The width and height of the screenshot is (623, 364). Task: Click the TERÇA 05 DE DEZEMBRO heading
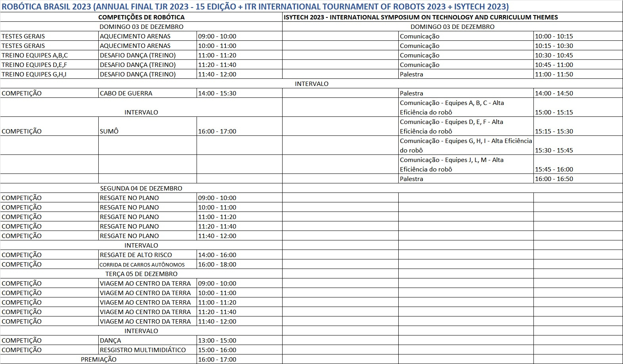pyautogui.click(x=141, y=274)
